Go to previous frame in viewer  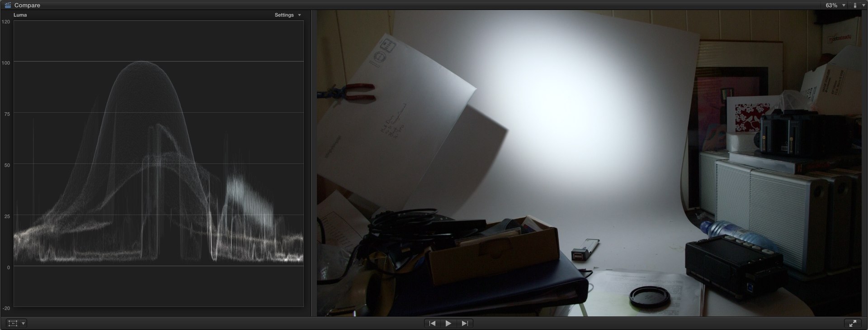tap(432, 323)
